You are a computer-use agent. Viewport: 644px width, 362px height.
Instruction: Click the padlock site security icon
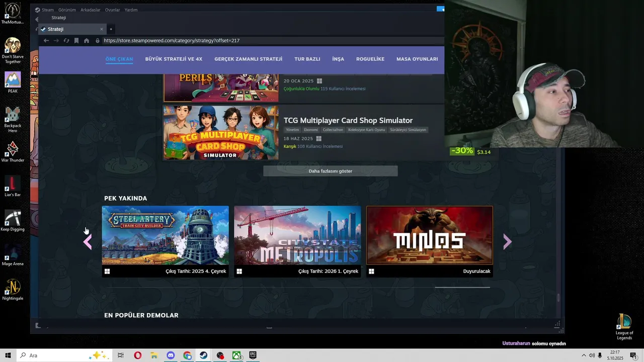[x=98, y=40]
